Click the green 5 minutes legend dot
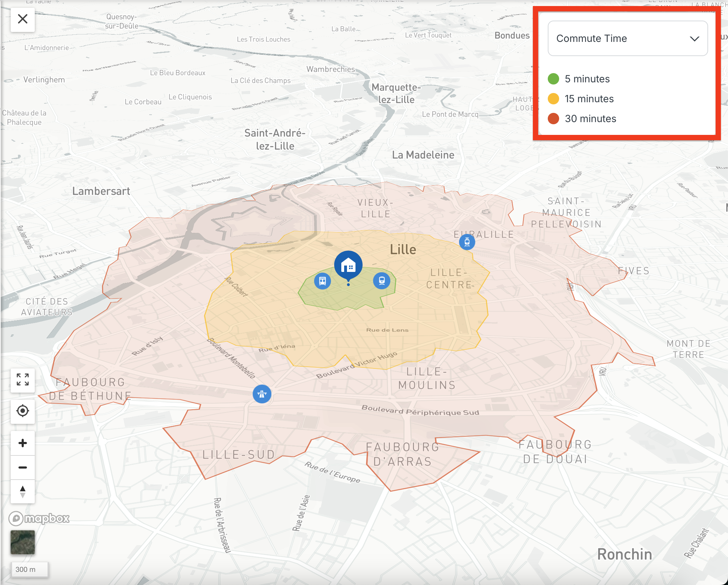The height and width of the screenshot is (585, 728). point(553,79)
